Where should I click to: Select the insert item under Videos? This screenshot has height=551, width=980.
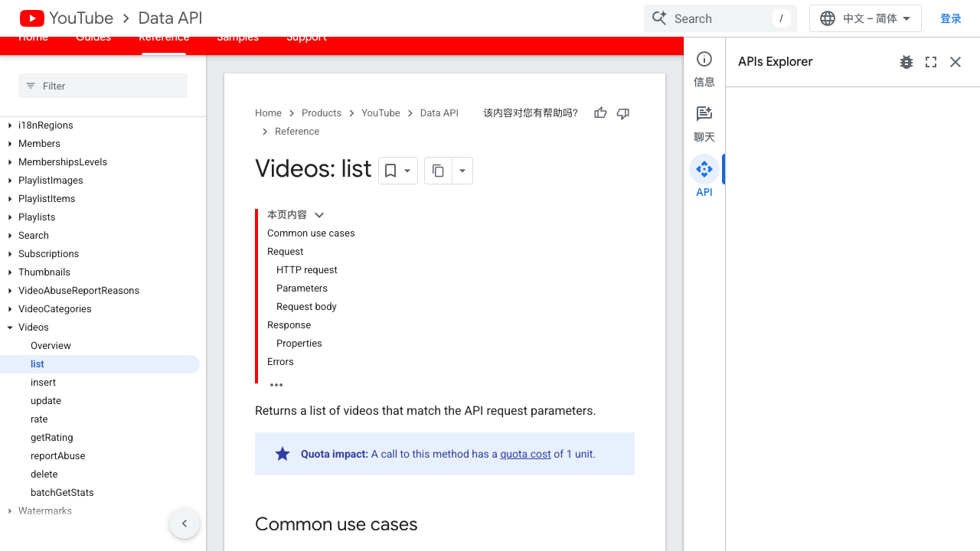click(43, 383)
